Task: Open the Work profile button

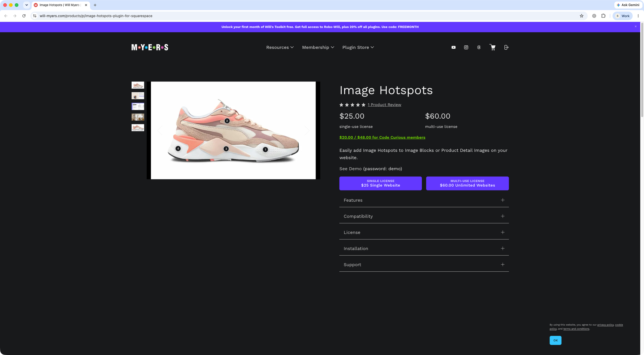Action: point(623,16)
